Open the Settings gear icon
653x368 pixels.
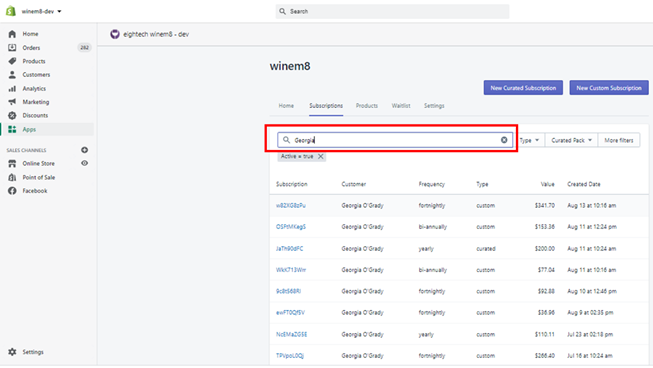tap(12, 352)
